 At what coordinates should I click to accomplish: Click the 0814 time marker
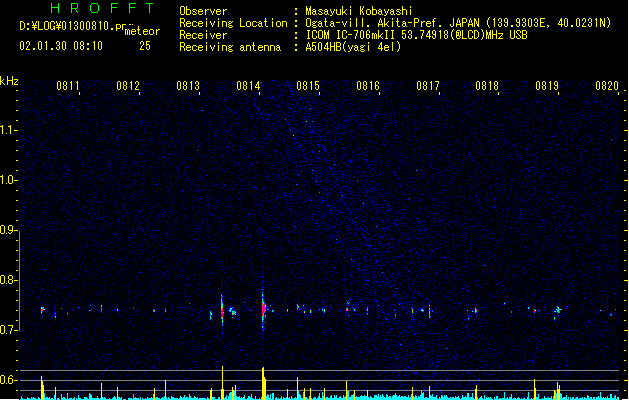248,86
